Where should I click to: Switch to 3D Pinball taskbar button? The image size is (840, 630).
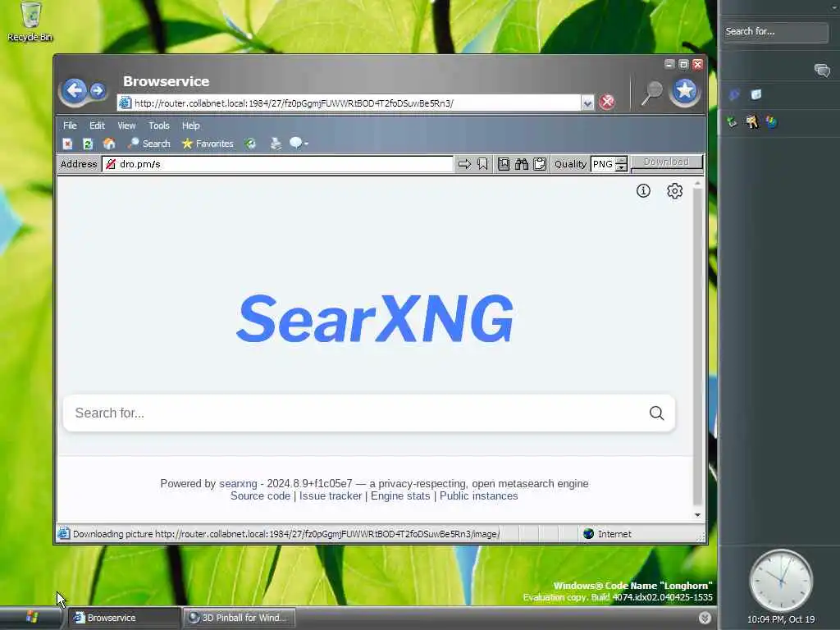[x=239, y=618]
